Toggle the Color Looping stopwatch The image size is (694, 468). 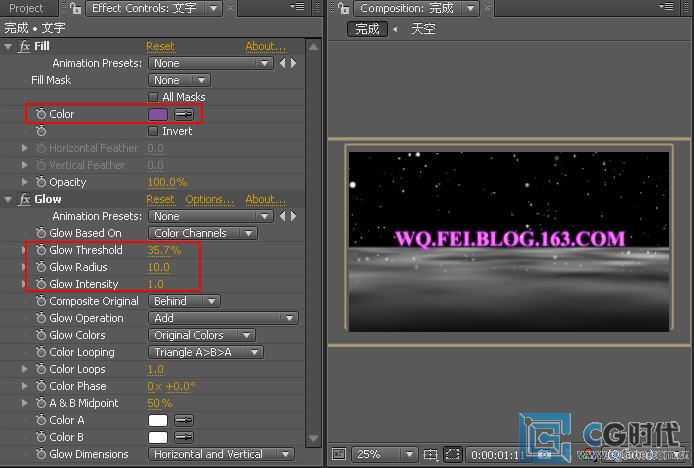click(x=41, y=352)
